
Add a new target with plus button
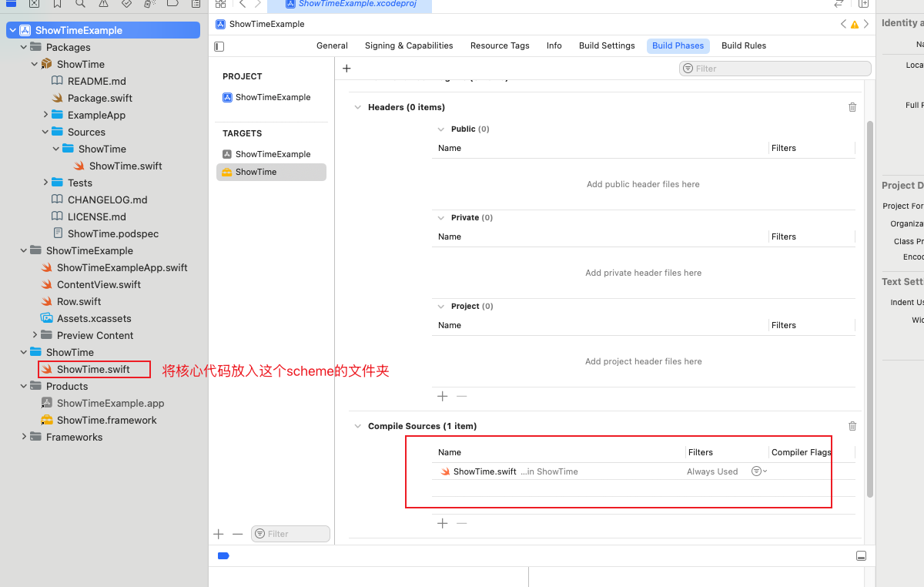coord(219,534)
